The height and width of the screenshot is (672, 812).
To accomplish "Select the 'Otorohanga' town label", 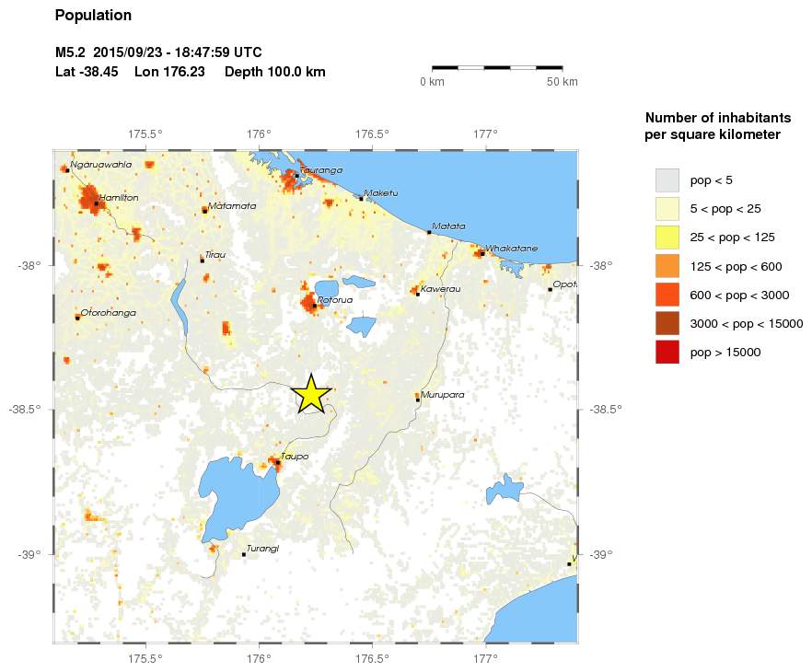I will point(109,313).
